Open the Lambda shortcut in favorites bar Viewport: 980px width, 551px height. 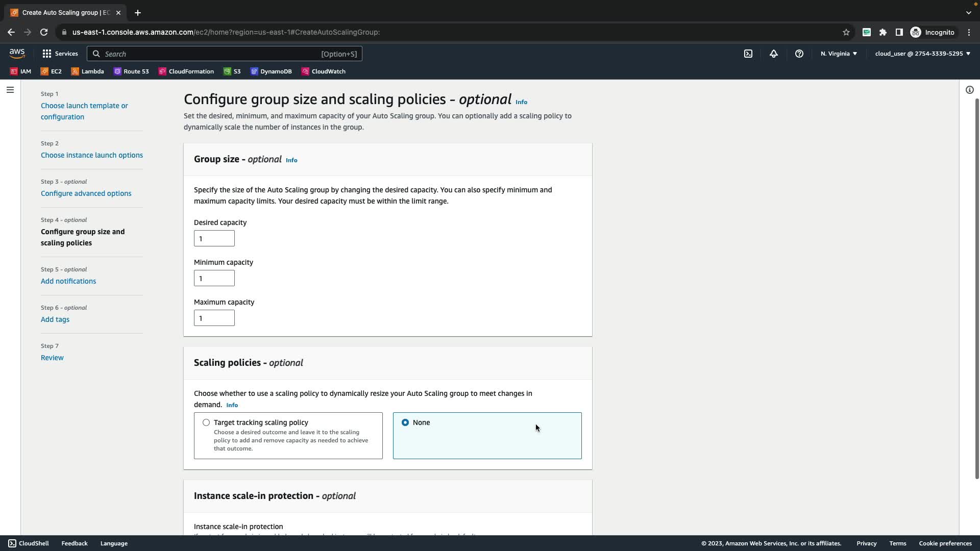88,71
